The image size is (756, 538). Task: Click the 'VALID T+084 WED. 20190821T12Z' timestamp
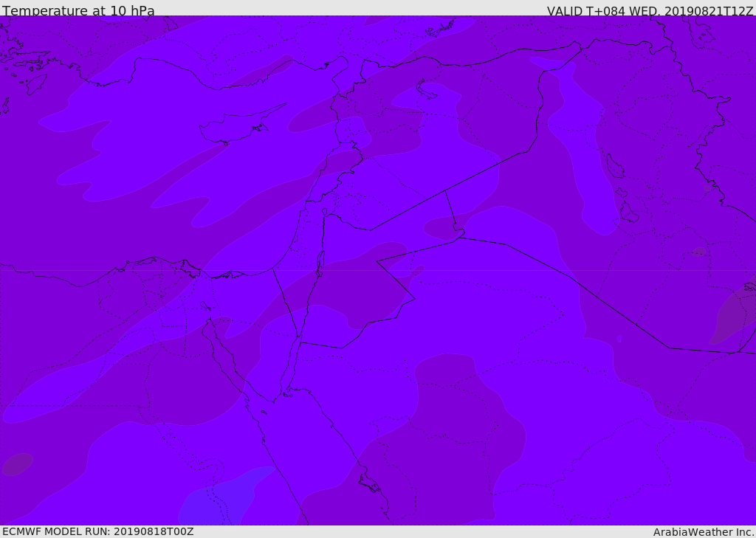[x=650, y=10]
